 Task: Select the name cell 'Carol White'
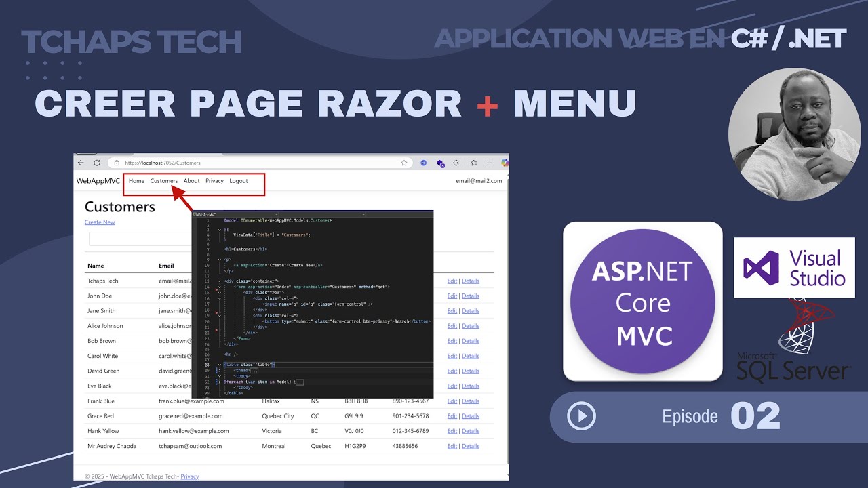102,356
